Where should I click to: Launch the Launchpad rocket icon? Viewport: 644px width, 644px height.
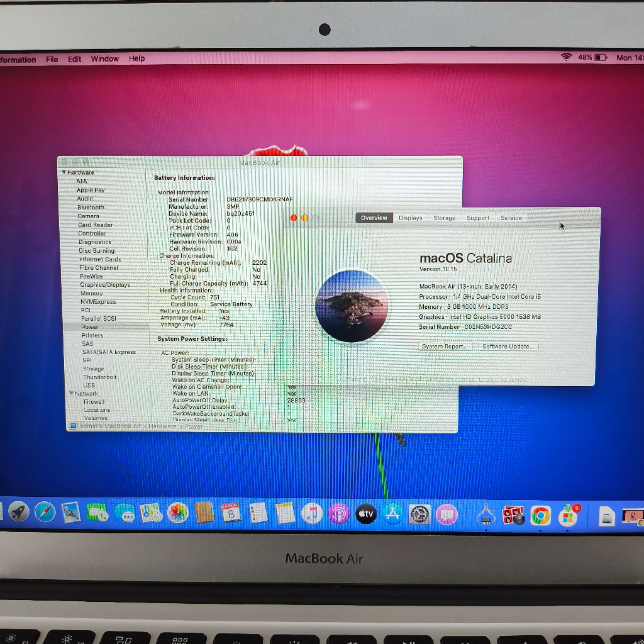[18, 512]
